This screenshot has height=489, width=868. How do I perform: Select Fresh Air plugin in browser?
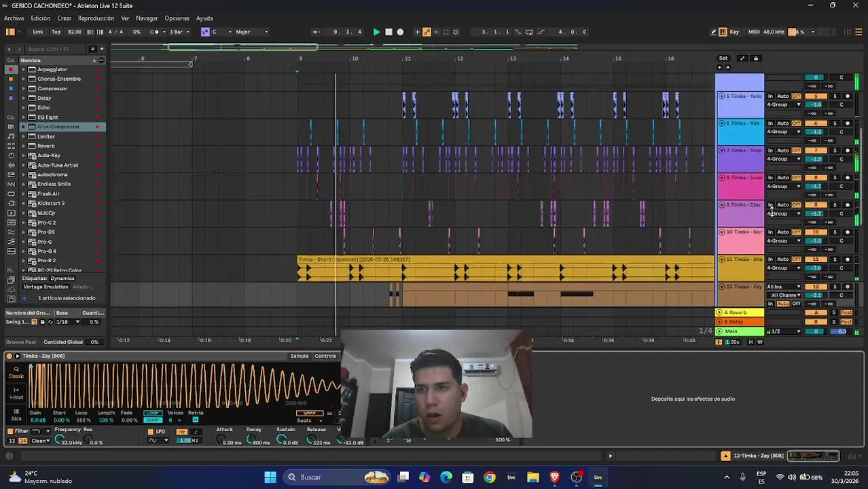48,194
